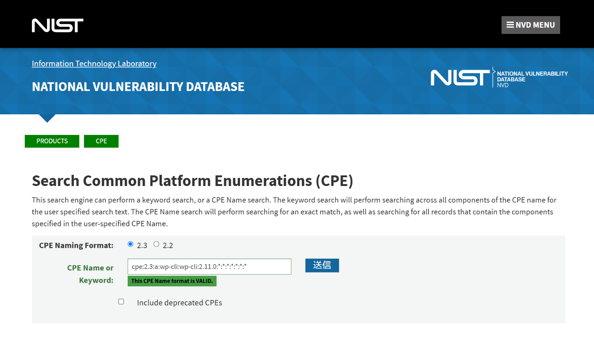Enable the Include deprecated CPEs checkbox
This screenshot has height=364, width=594.
[121, 302]
